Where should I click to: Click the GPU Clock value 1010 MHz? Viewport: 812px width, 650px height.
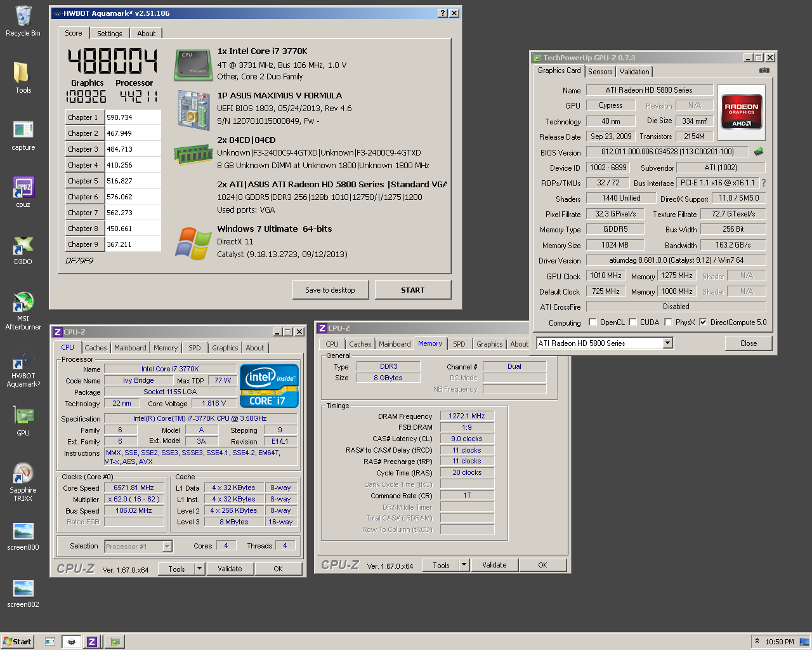pos(606,275)
